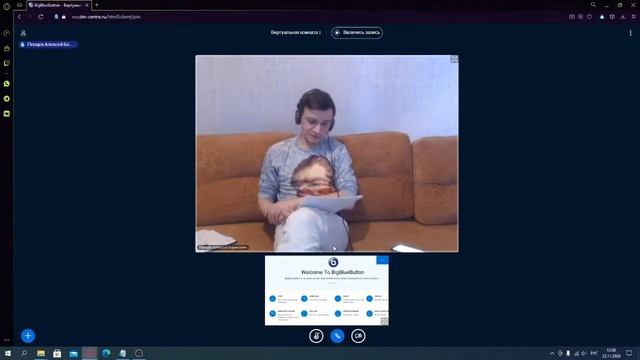The width and height of the screenshot is (640, 360).
Task: Open Easy Setup menu icon
Action: pyautogui.click(x=633, y=17)
